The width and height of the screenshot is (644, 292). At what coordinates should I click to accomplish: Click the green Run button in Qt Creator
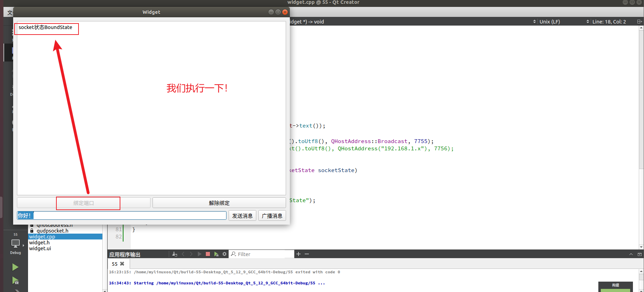point(15,267)
